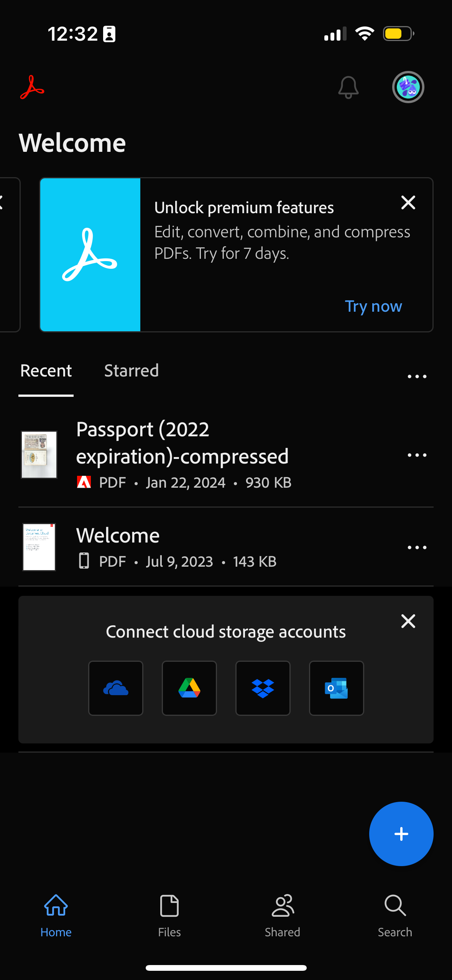
Task: Tap the Wi-Fi status icon
Action: click(365, 34)
